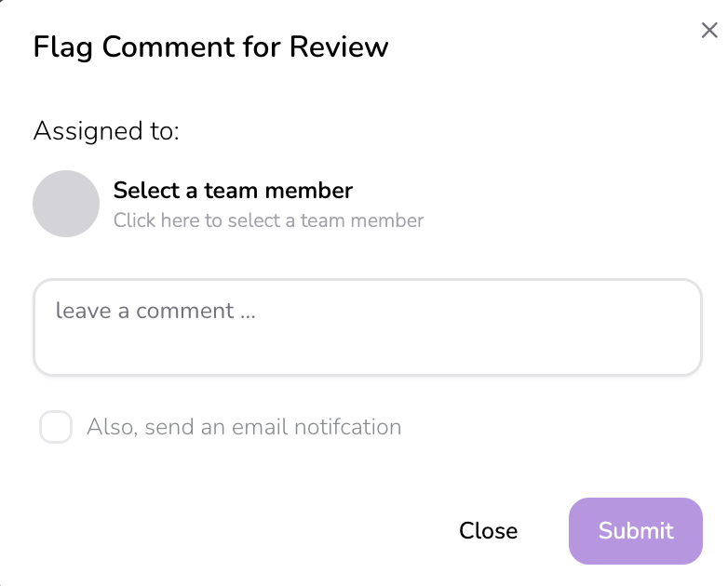Click the gray team member avatar circle
Viewport: 728px width, 586px height.
coord(66,204)
